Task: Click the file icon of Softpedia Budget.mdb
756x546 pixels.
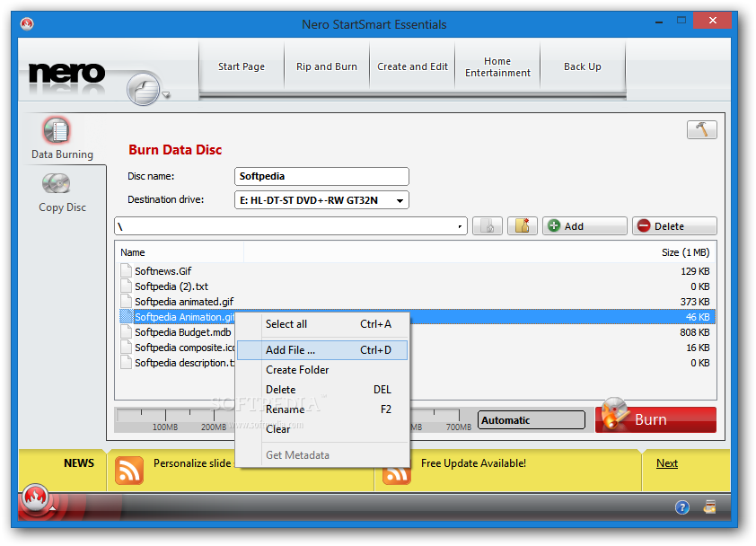Action: pos(127,332)
